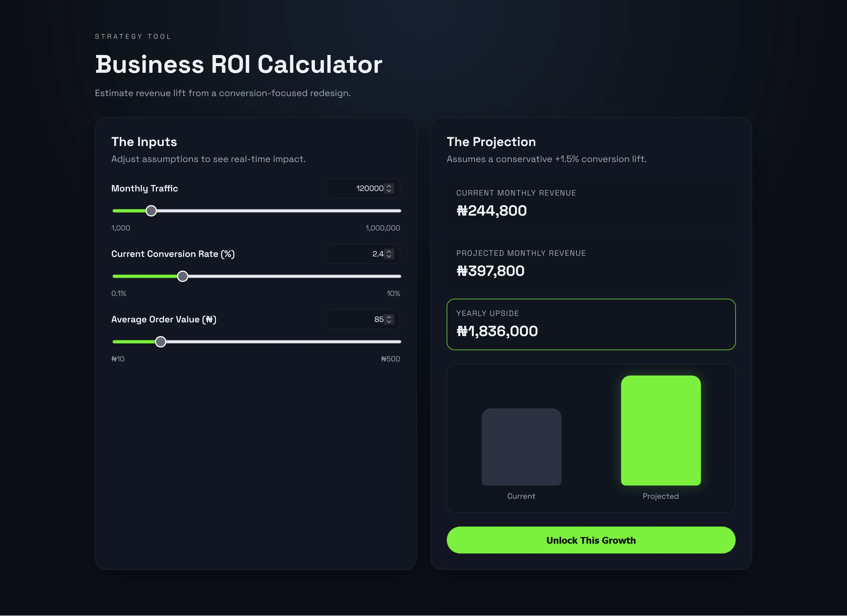This screenshot has height=616, width=847.
Task: Click the Projected Monthly Revenue figure
Action: click(x=490, y=271)
